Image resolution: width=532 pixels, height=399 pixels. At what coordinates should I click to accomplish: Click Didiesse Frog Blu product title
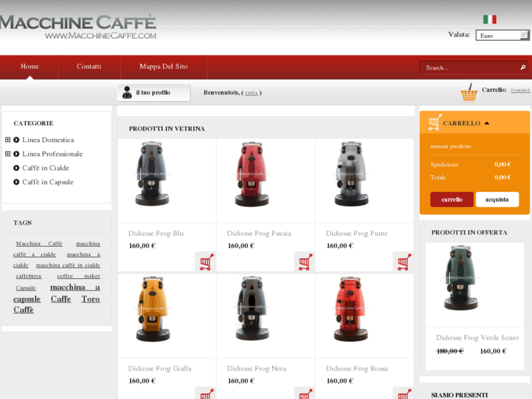pos(156,234)
